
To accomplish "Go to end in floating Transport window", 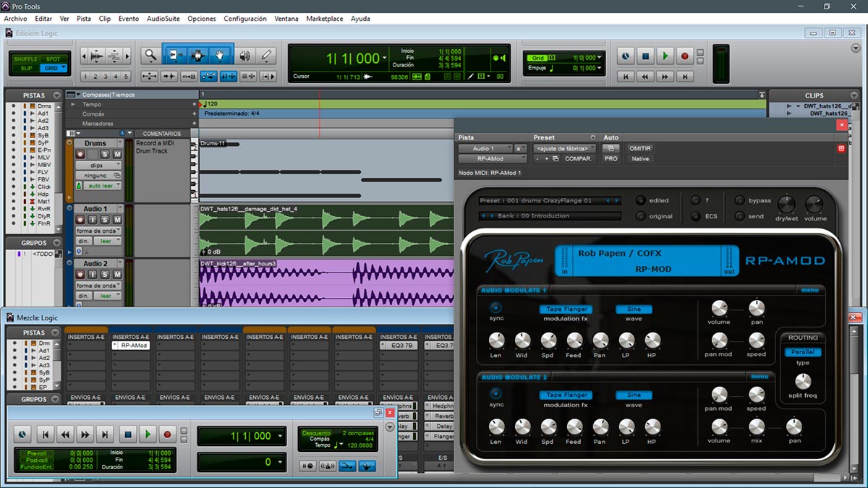I will [x=106, y=435].
